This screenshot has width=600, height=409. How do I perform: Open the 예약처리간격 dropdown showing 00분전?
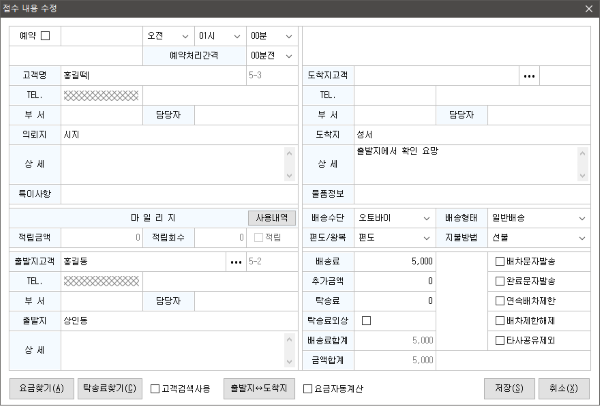pos(273,55)
